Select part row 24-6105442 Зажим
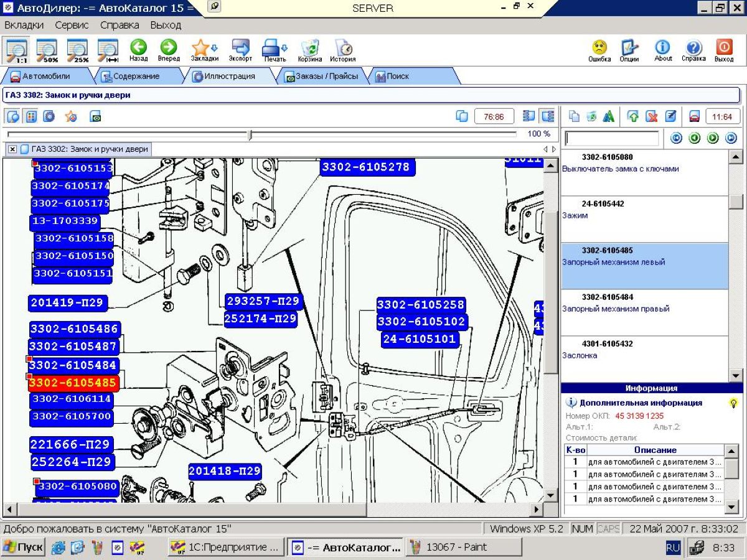The image size is (747, 560). point(644,219)
